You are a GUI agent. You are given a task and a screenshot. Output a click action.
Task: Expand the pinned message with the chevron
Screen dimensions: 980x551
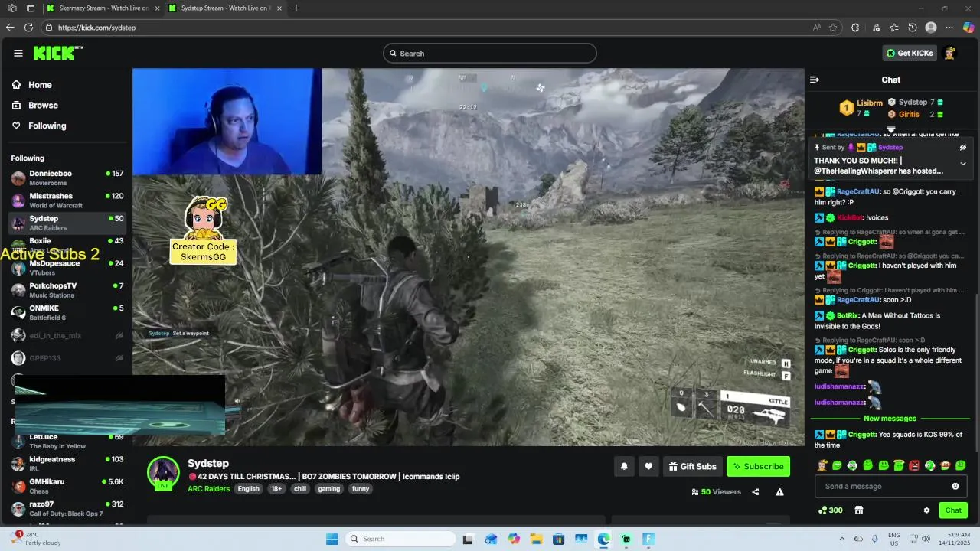(x=963, y=163)
